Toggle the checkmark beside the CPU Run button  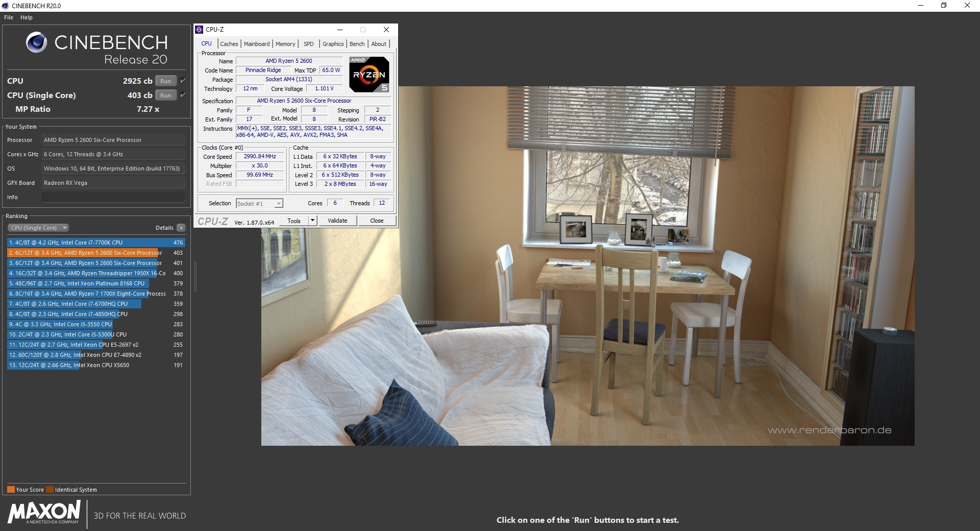click(x=183, y=80)
